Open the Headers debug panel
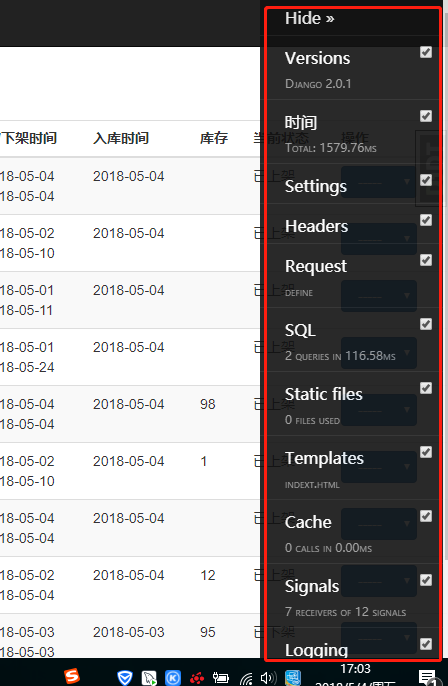The image size is (448, 686). 316,226
